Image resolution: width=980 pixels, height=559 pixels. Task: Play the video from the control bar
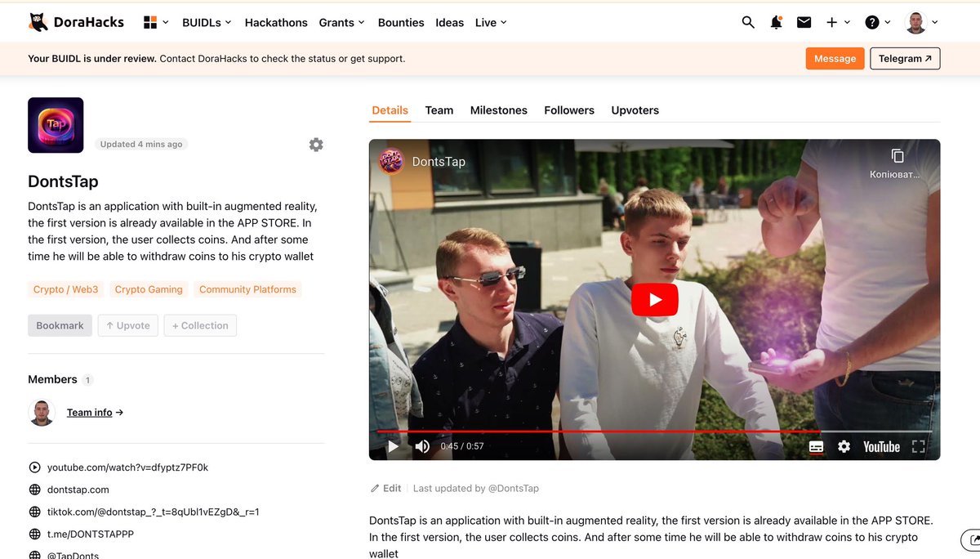pyautogui.click(x=393, y=446)
